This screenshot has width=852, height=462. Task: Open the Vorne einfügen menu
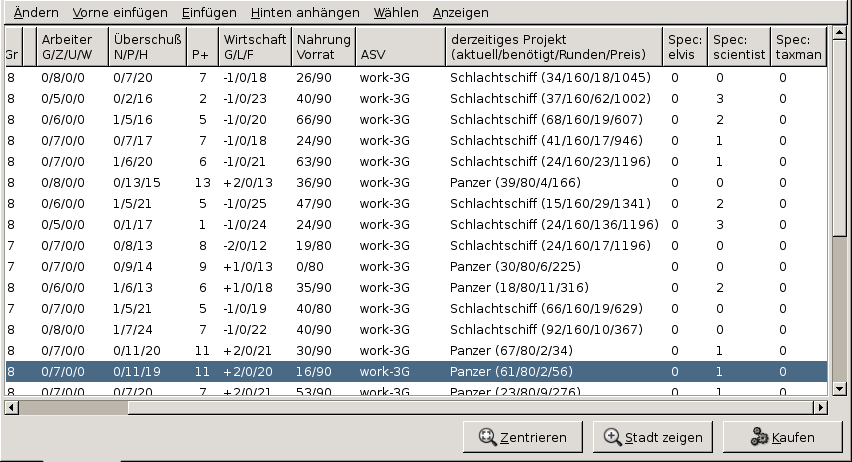120,13
